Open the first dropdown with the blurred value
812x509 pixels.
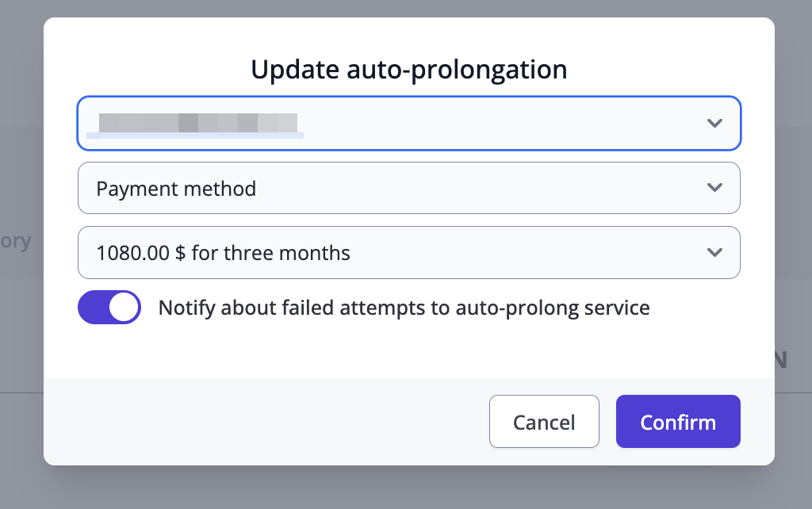click(x=408, y=123)
